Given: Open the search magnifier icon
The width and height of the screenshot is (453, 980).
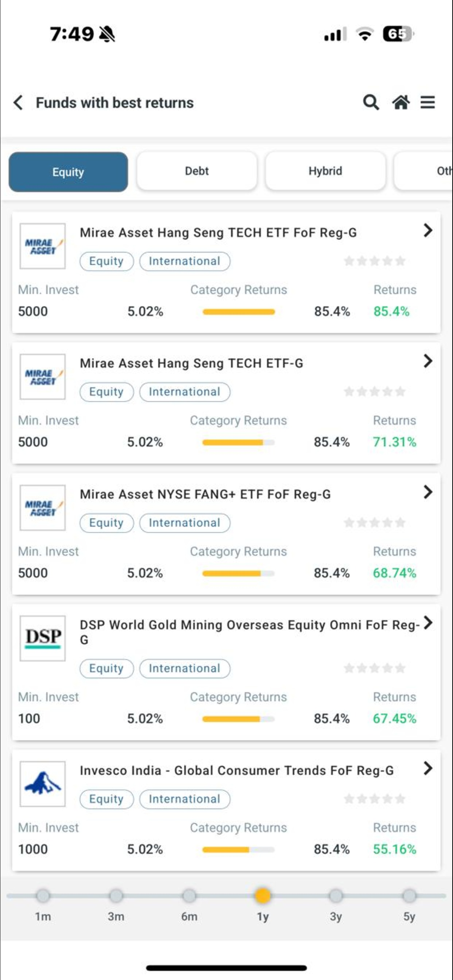Looking at the screenshot, I should click(371, 102).
